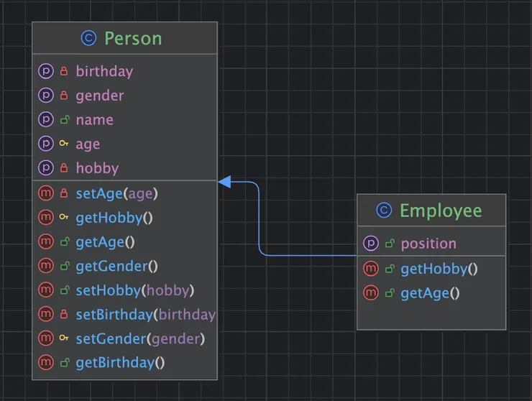Click the green unlock icon beside getGender()

64,266
